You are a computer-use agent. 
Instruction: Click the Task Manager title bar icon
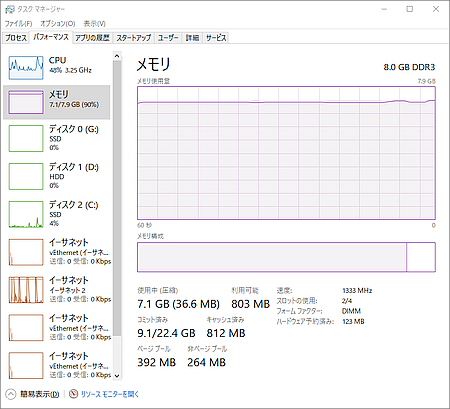(x=10, y=9)
